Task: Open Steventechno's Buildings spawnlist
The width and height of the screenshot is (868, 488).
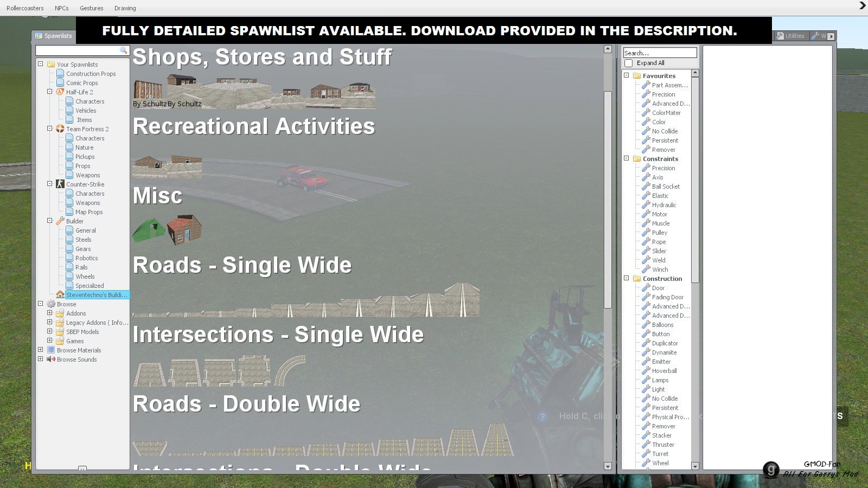Action: (97, 294)
